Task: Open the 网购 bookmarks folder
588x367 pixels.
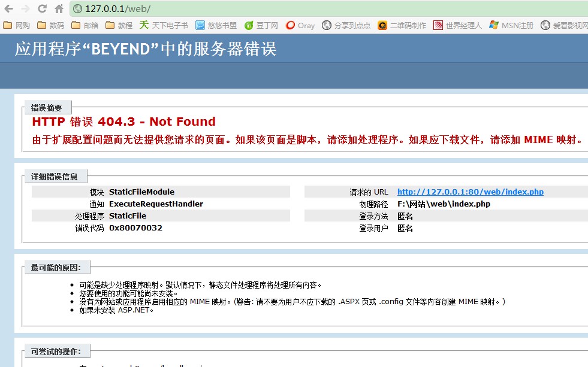Action: pos(17,25)
